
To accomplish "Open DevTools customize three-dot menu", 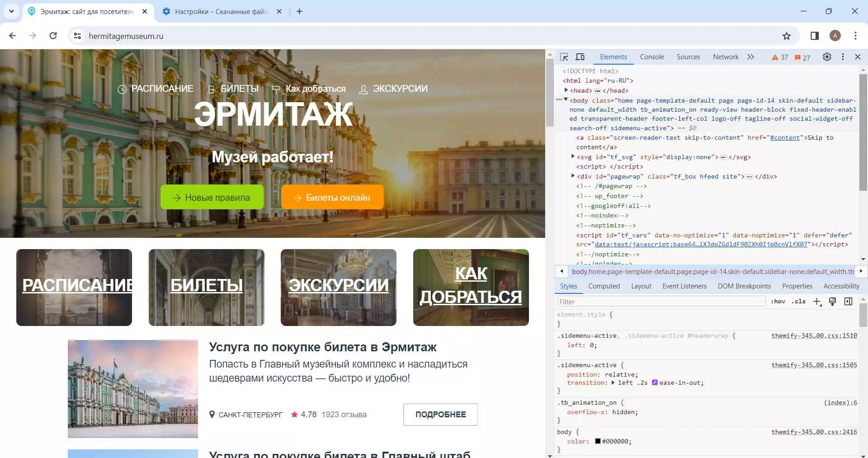I will 843,57.
